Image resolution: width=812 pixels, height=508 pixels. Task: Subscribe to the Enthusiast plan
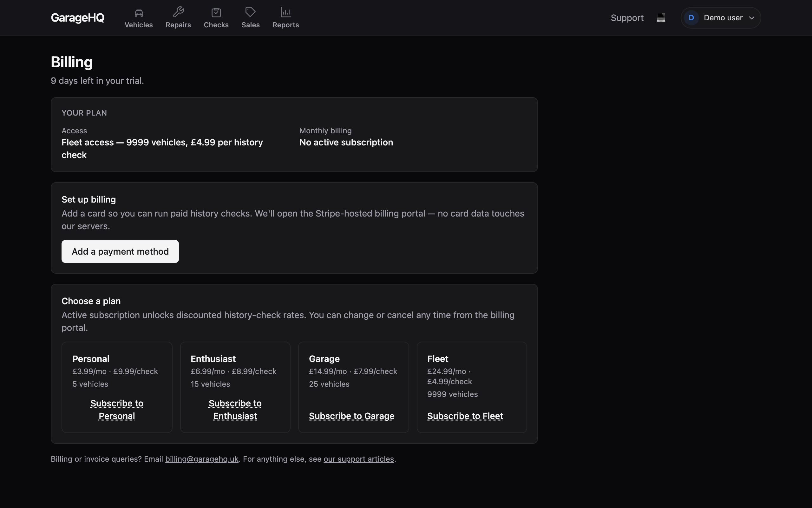pyautogui.click(x=235, y=410)
